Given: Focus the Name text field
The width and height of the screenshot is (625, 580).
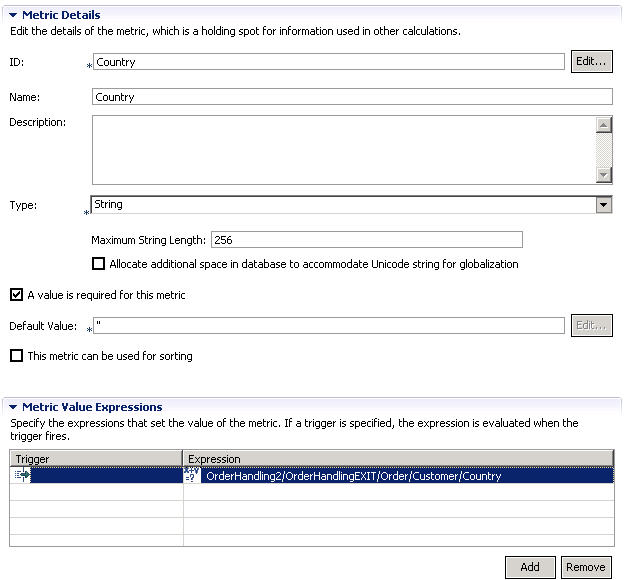Looking at the screenshot, I should [350, 97].
